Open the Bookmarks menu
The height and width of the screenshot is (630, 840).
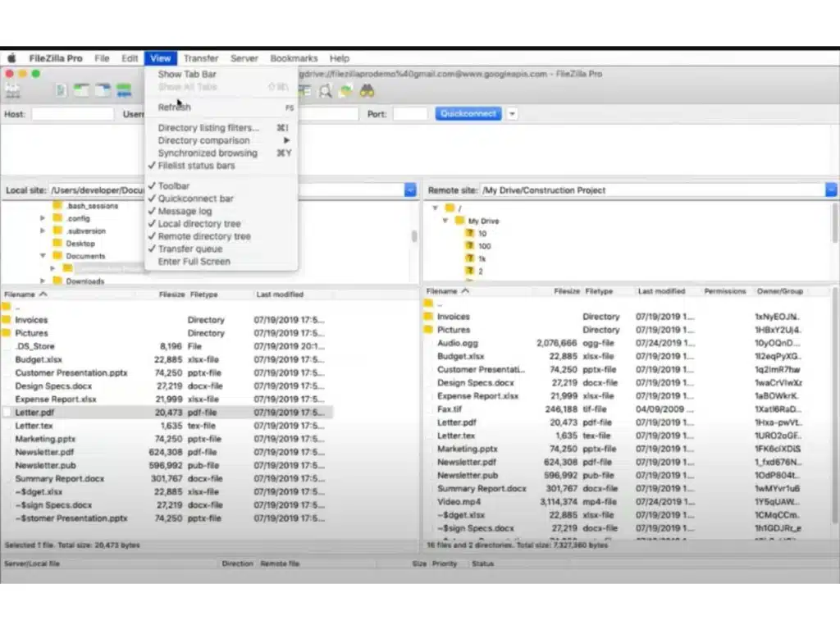pyautogui.click(x=294, y=58)
